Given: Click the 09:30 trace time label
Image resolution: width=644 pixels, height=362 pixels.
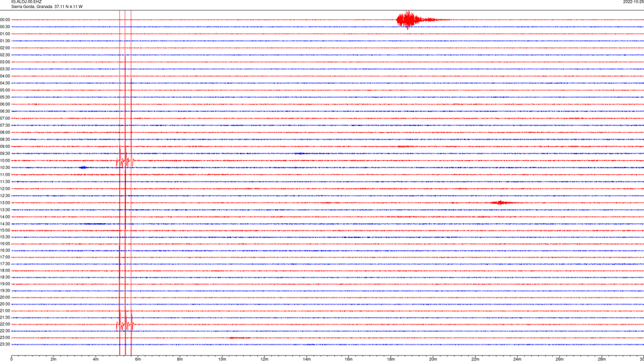Looking at the screenshot, I should [5, 154].
